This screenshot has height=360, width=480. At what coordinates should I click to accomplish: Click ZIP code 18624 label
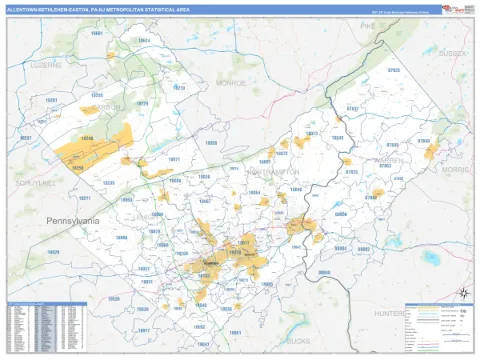click(x=144, y=41)
